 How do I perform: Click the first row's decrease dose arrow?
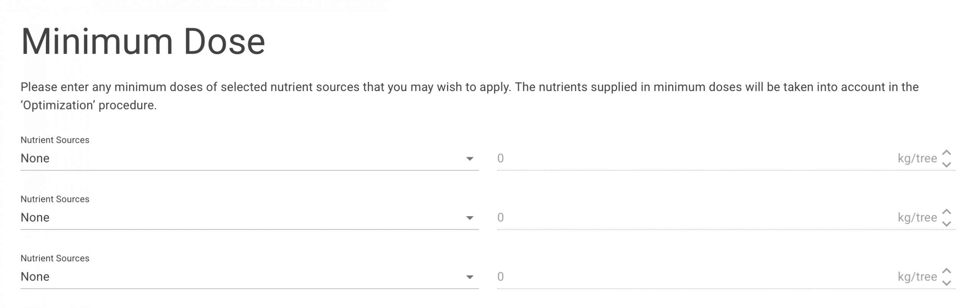946,165
